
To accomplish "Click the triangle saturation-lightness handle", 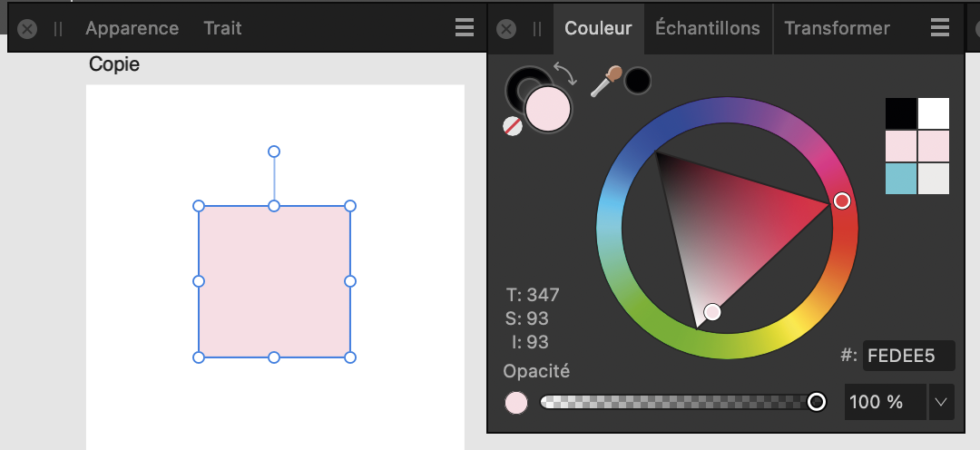I will tap(712, 312).
